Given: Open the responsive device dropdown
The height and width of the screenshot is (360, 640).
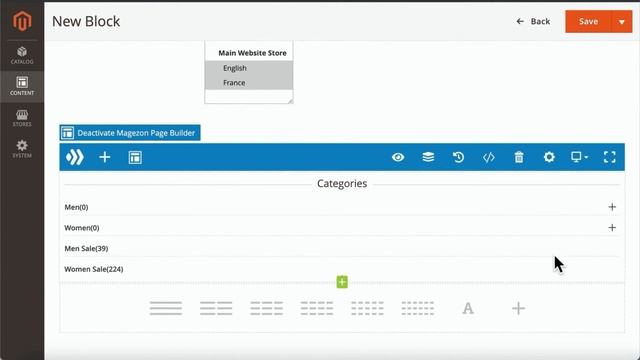Looking at the screenshot, I should click(x=580, y=157).
